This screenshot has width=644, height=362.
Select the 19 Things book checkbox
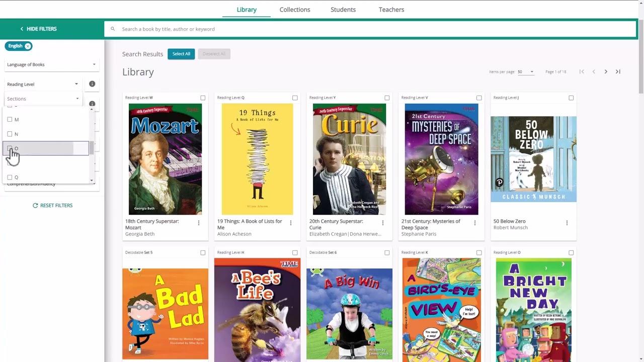(295, 98)
